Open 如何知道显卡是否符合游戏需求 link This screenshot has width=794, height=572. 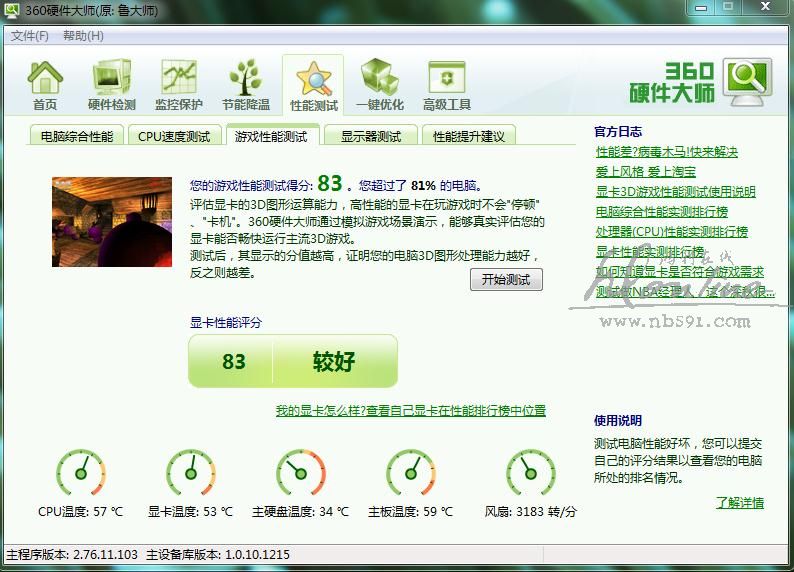point(680,271)
